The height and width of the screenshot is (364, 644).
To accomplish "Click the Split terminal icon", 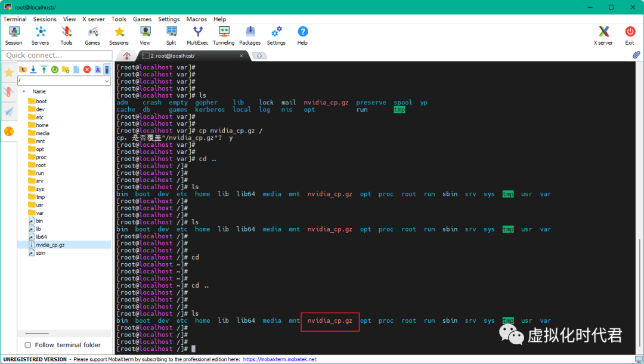I will pos(171,35).
